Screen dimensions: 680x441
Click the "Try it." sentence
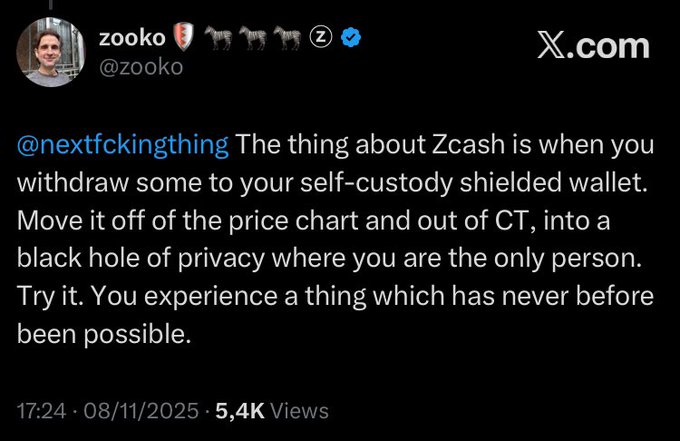(x=49, y=297)
